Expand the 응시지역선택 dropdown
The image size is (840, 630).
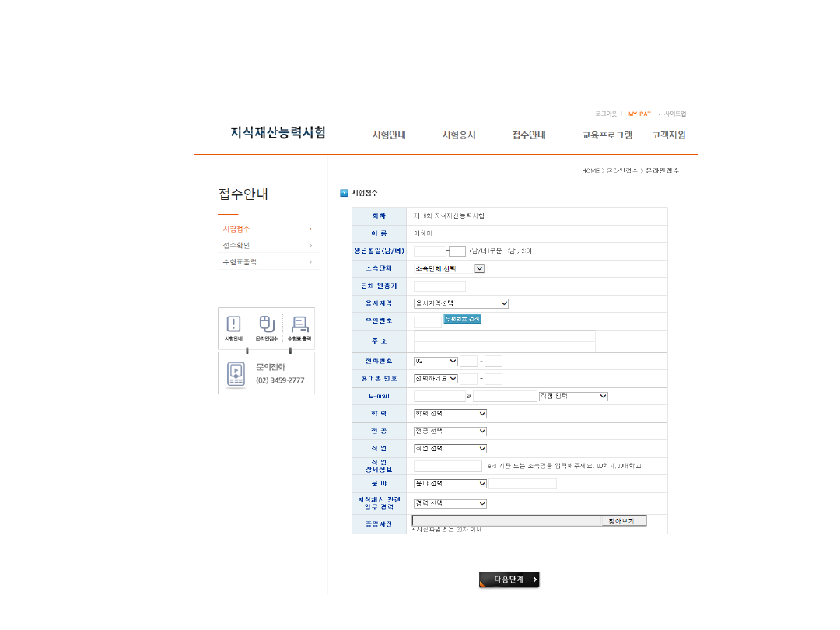pos(461,303)
